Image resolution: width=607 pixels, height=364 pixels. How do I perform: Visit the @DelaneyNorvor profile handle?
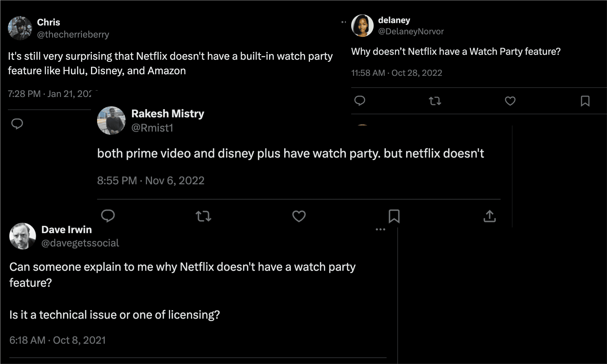pyautogui.click(x=411, y=31)
